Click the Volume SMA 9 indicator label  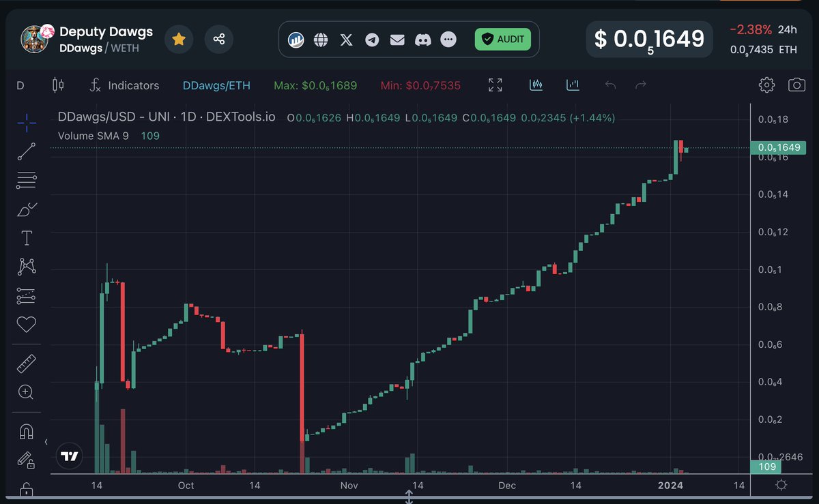tap(94, 136)
